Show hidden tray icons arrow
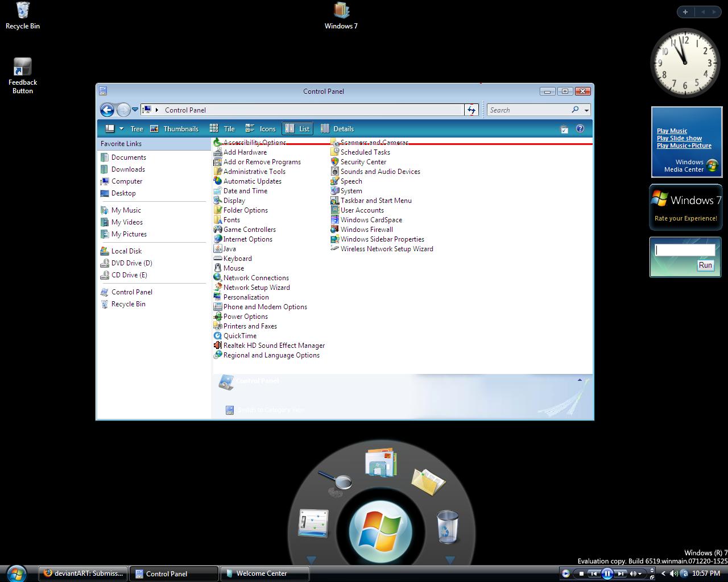The width and height of the screenshot is (728, 582). (x=663, y=573)
